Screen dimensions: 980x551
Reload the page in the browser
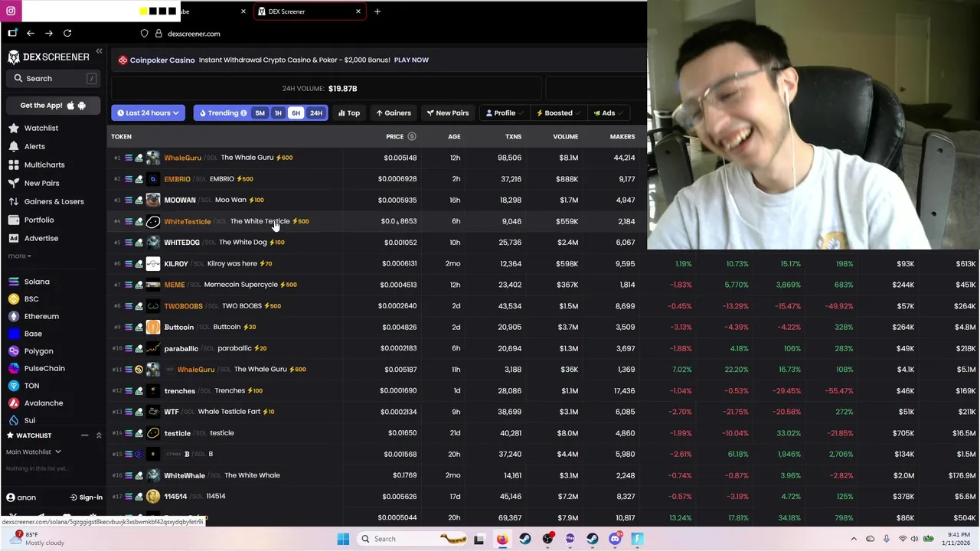(67, 33)
